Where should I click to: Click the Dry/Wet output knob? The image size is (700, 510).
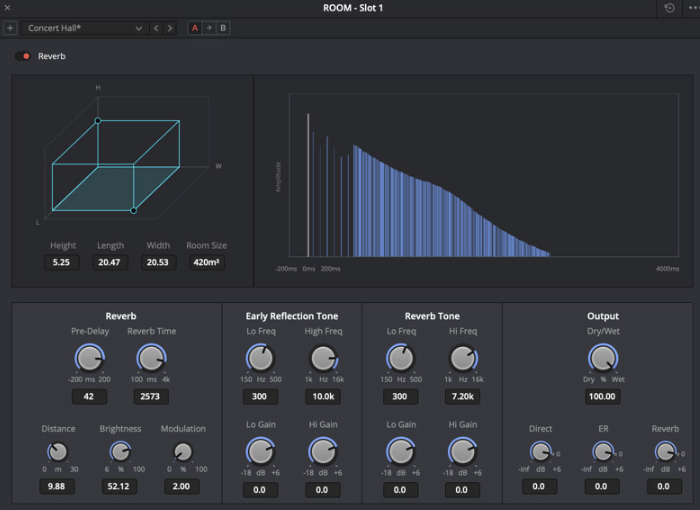pos(602,357)
